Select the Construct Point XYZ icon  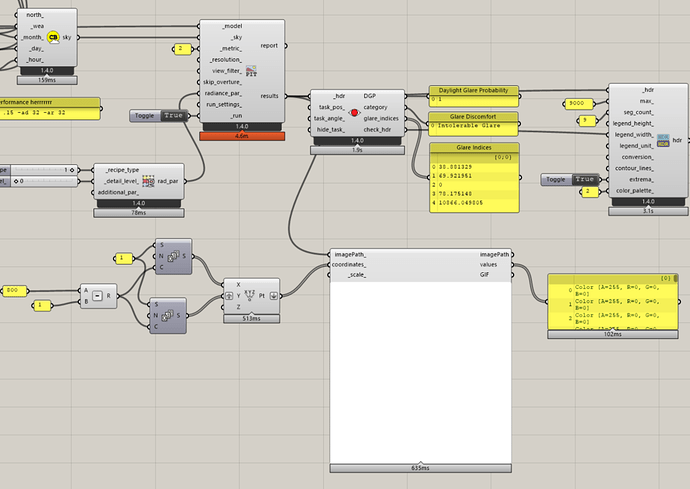[x=250, y=295]
